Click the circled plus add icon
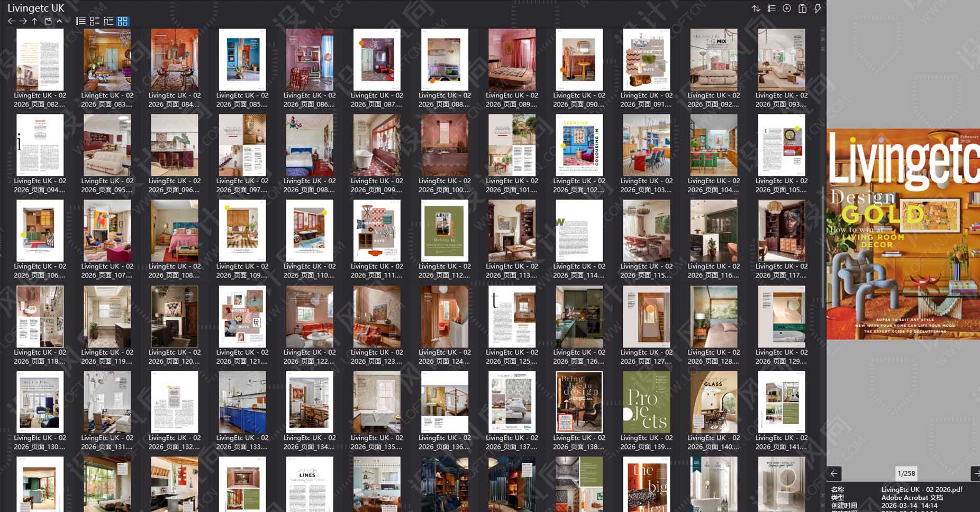Screen dimensions: 980x512 [787, 8]
